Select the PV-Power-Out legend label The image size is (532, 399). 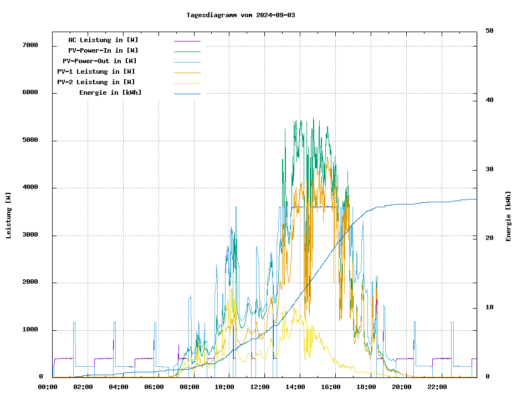pyautogui.click(x=100, y=61)
